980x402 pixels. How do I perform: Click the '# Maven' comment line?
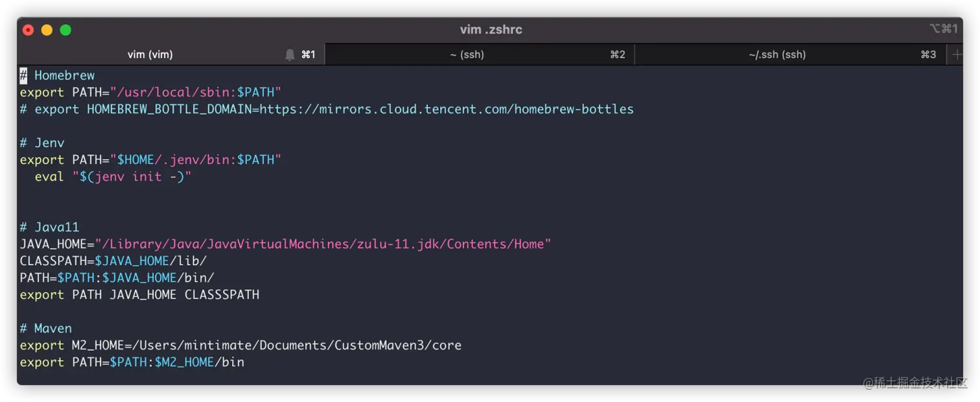tap(45, 328)
